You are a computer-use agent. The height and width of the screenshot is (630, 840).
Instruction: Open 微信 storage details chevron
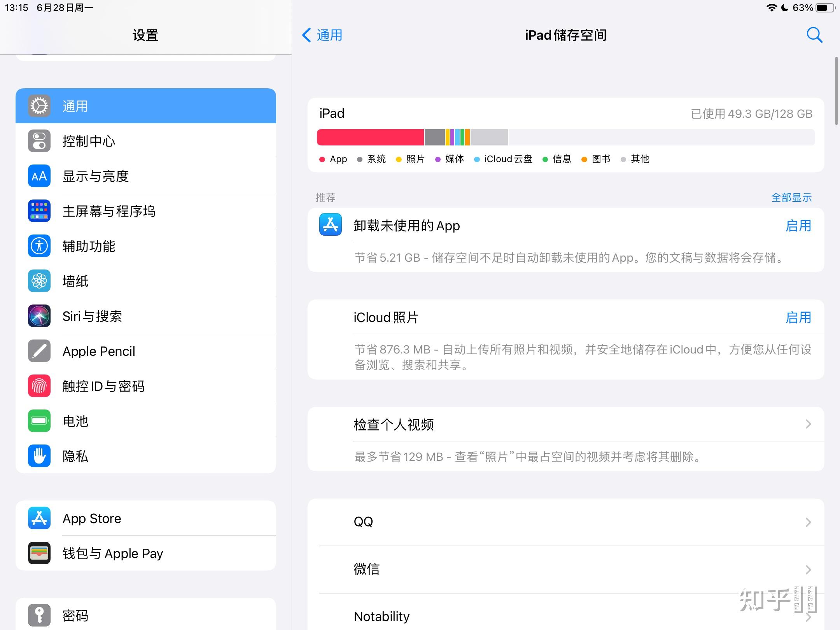pyautogui.click(x=808, y=569)
